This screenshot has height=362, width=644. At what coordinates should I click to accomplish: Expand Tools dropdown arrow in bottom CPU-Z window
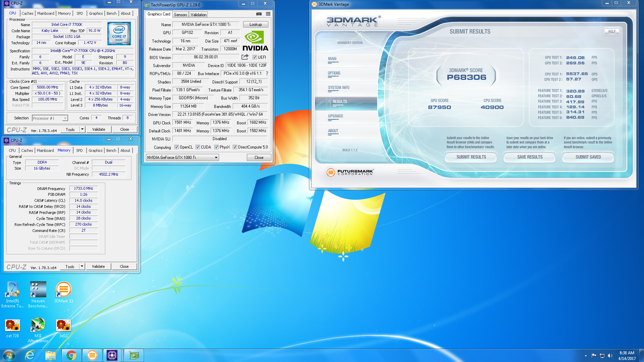click(82, 266)
